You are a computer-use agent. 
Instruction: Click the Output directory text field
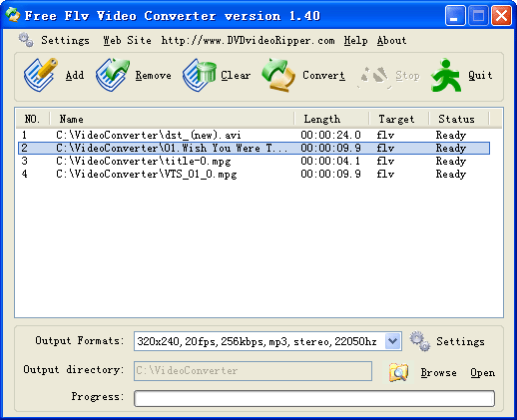pyautogui.click(x=253, y=371)
